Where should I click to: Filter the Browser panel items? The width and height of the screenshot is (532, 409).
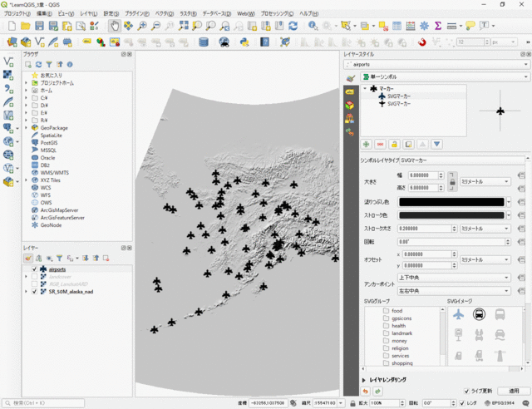[49, 65]
